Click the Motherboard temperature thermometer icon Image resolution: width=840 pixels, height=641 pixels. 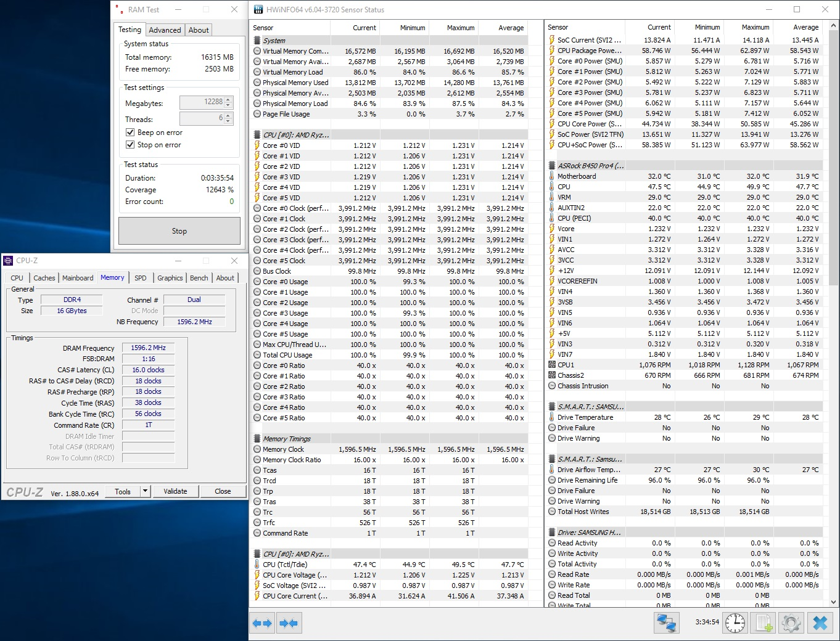pyautogui.click(x=552, y=176)
